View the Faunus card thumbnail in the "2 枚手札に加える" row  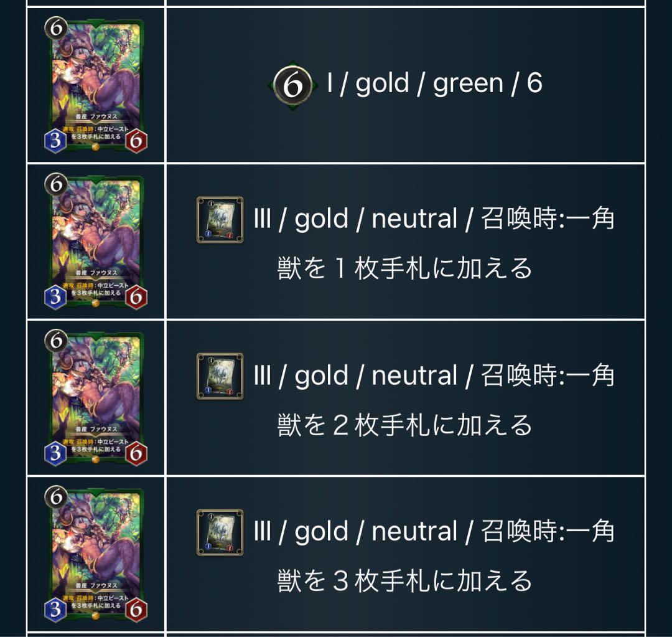(96, 398)
